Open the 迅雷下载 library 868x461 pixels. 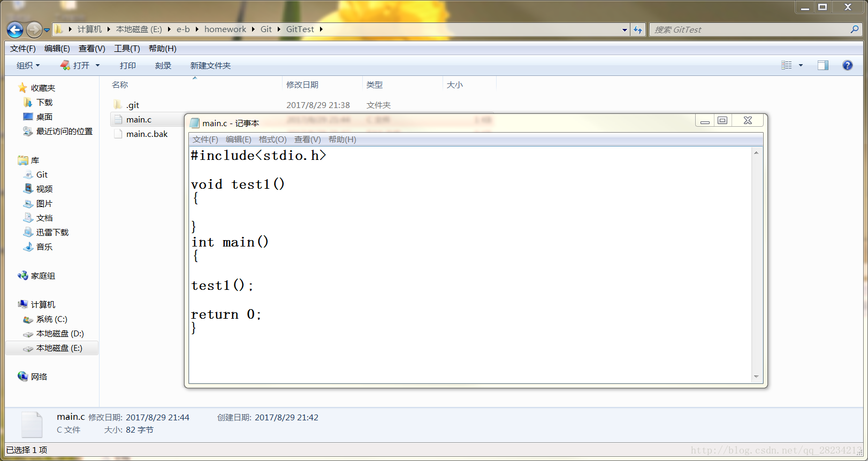[52, 232]
